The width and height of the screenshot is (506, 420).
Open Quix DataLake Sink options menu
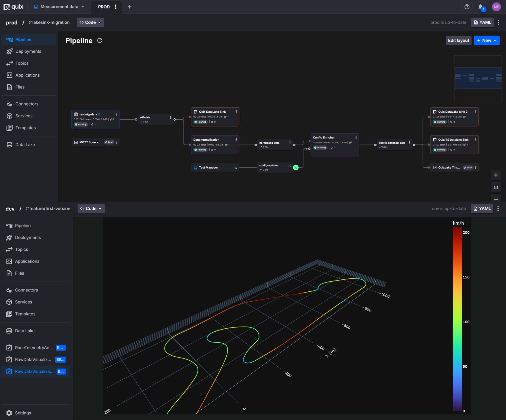pos(236,112)
